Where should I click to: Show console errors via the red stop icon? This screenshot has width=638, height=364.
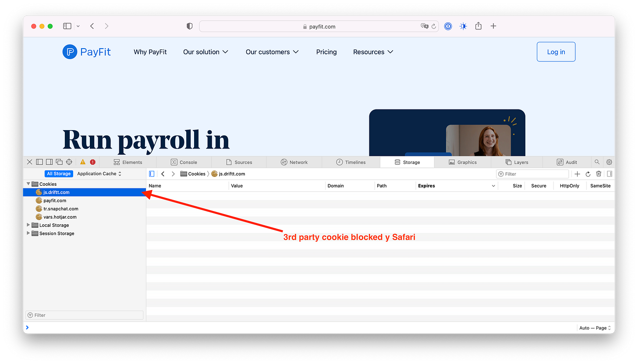92,162
